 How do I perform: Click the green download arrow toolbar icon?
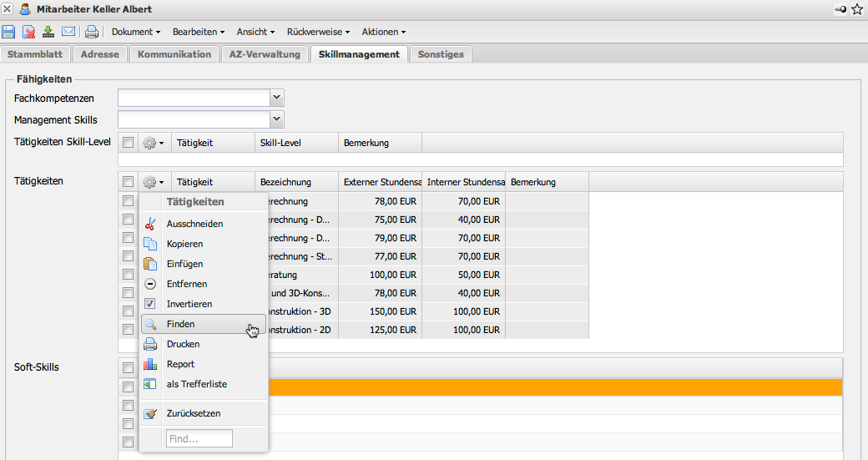(48, 32)
